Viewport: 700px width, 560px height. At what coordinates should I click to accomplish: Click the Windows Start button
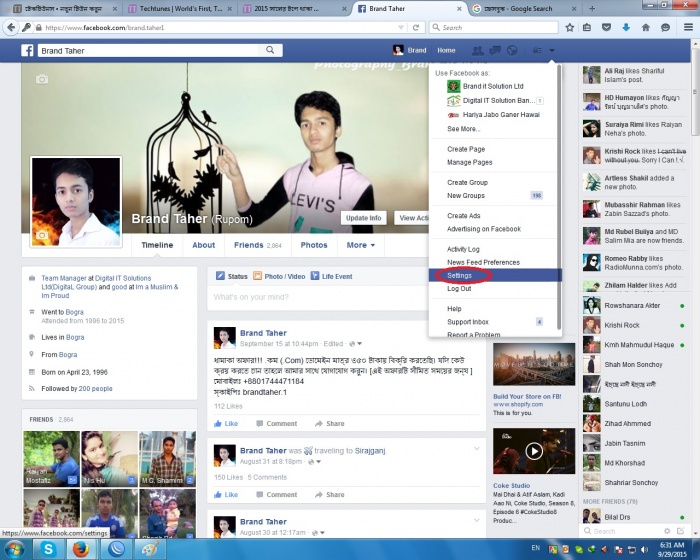click(15, 549)
